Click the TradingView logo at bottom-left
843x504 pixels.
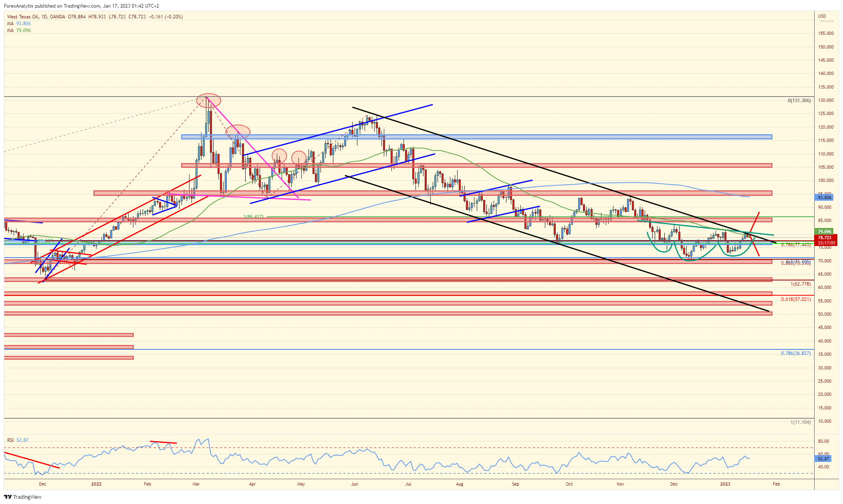[23, 497]
